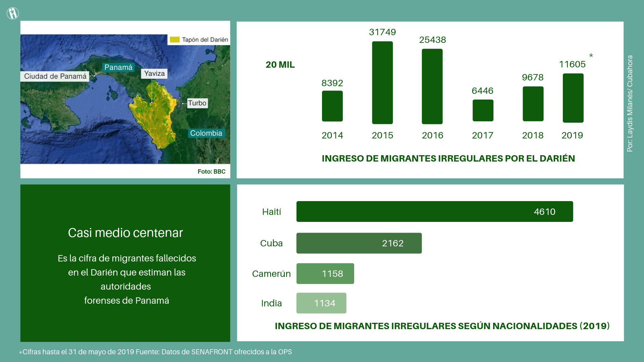Click the Turbo label on the map
Image resolution: width=644 pixels, height=362 pixels.
tap(197, 103)
